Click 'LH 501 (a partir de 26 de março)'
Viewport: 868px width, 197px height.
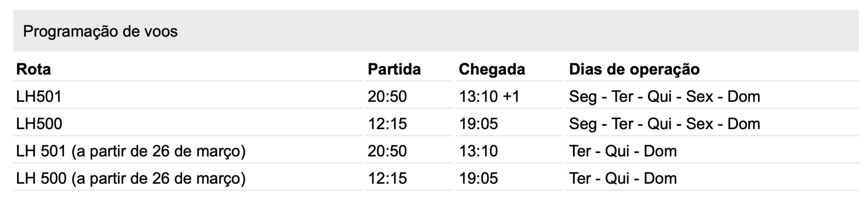point(131,151)
